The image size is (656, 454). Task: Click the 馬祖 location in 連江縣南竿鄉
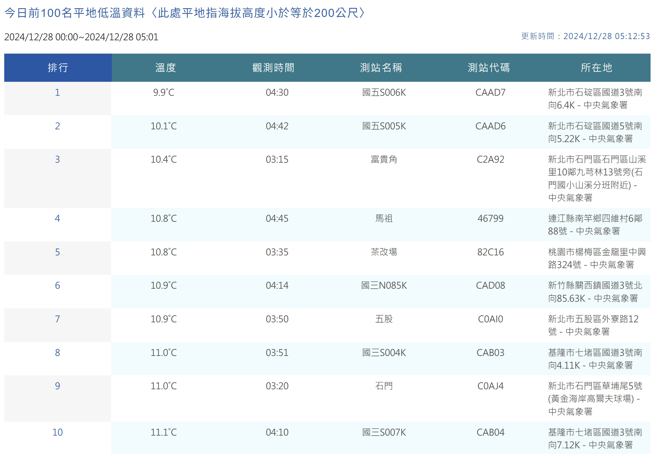click(595, 225)
